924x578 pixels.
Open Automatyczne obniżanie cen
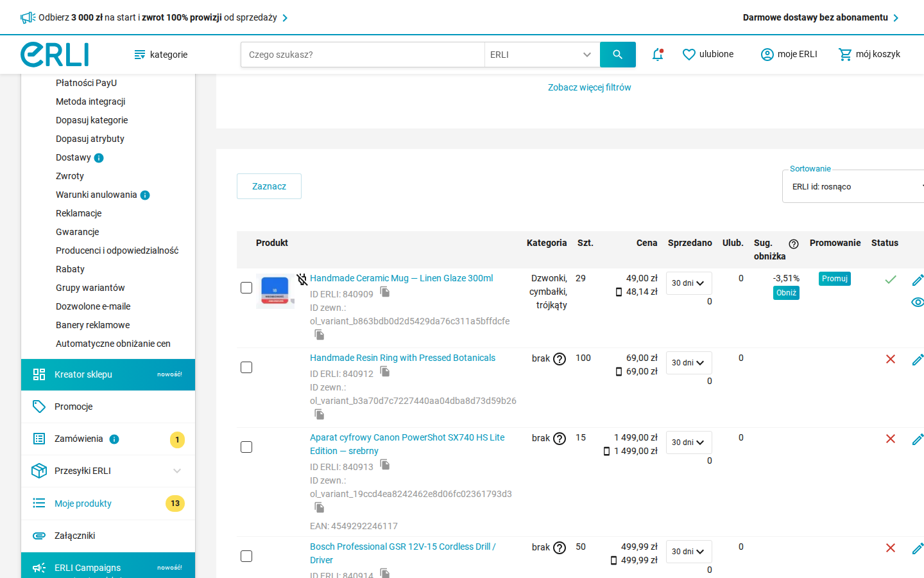[x=113, y=344]
